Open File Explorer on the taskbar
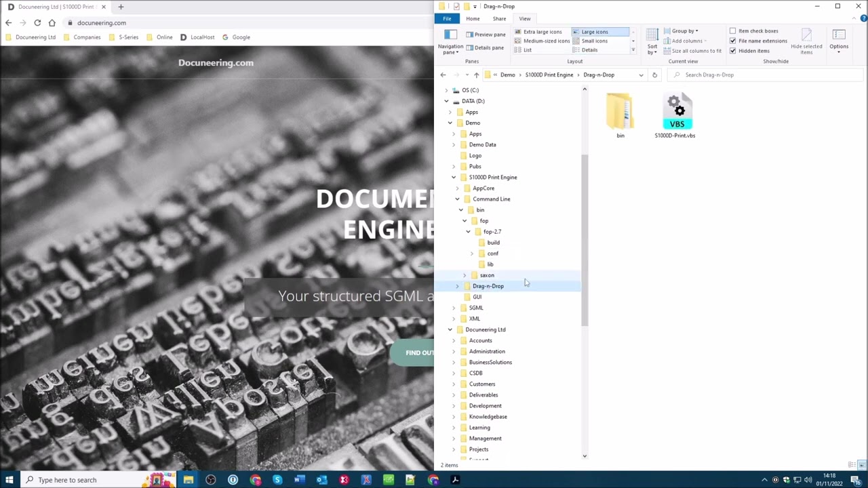The width and height of the screenshot is (868, 488). [x=189, y=480]
